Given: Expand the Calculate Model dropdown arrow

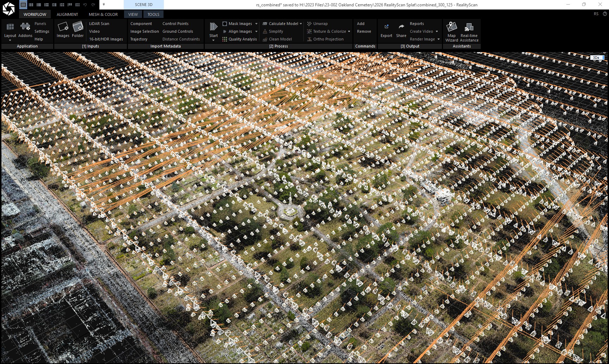Looking at the screenshot, I should tap(301, 24).
